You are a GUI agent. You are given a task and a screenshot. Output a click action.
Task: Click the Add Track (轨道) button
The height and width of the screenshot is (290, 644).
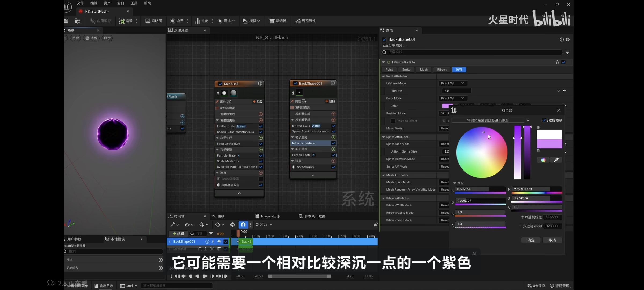[x=178, y=234]
